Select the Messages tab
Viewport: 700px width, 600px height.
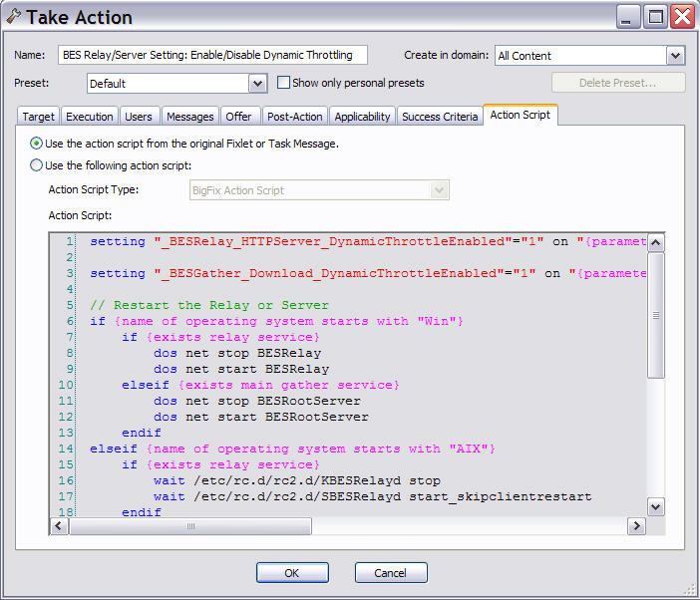pos(190,117)
